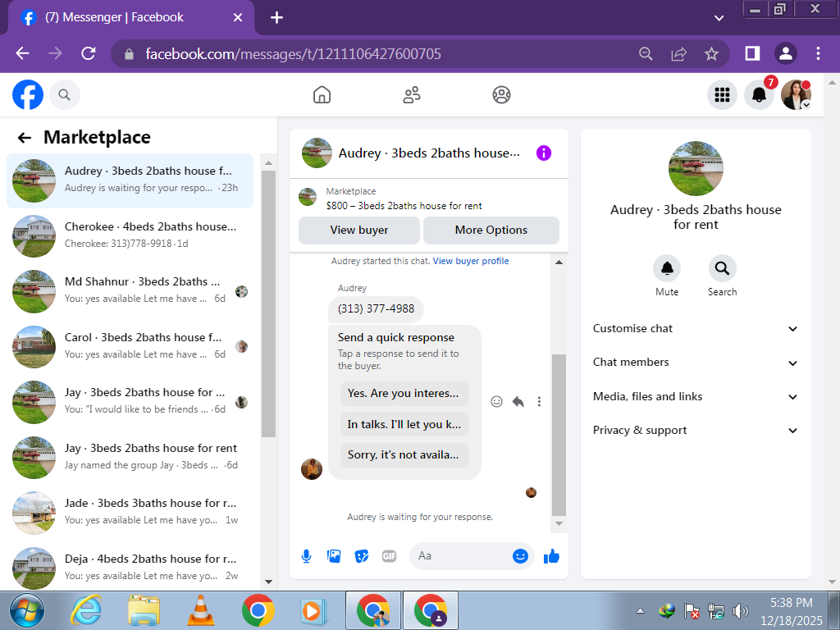The height and width of the screenshot is (630, 840).
Task: Open Cherokee 4beds 2baths house conversation
Action: pyautogui.click(x=130, y=235)
